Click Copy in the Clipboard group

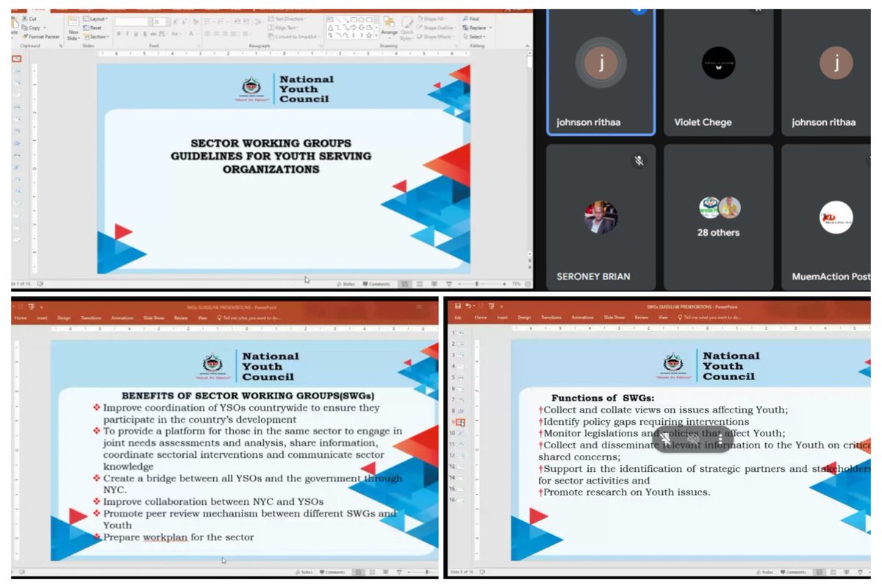(33, 28)
